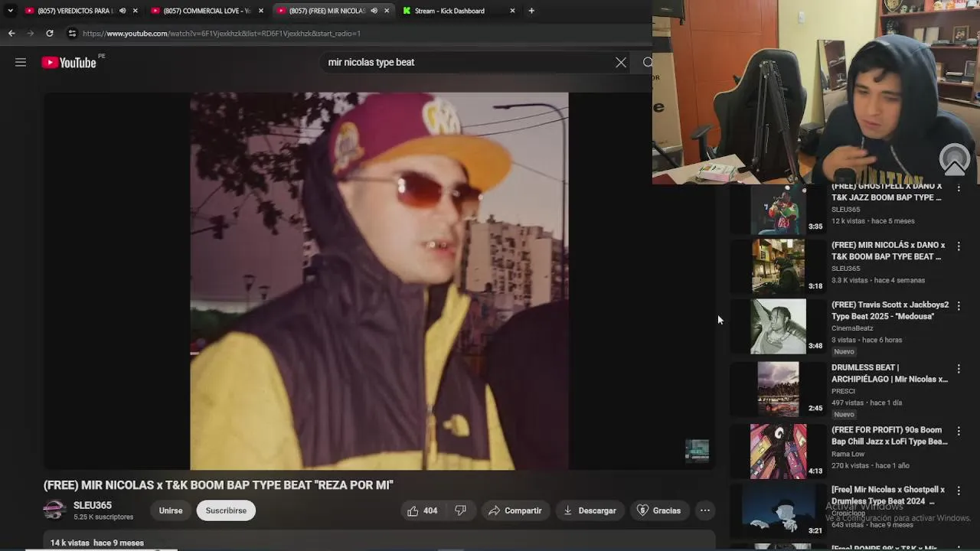Open Mir Nicolas x Ghostpell Drumless thumbnail

(778, 511)
